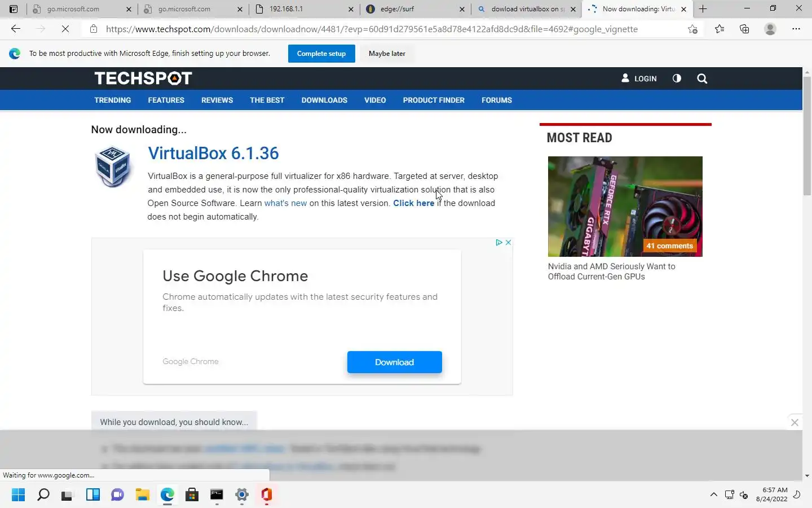
Task: Open Chat from taskbar
Action: 117,495
